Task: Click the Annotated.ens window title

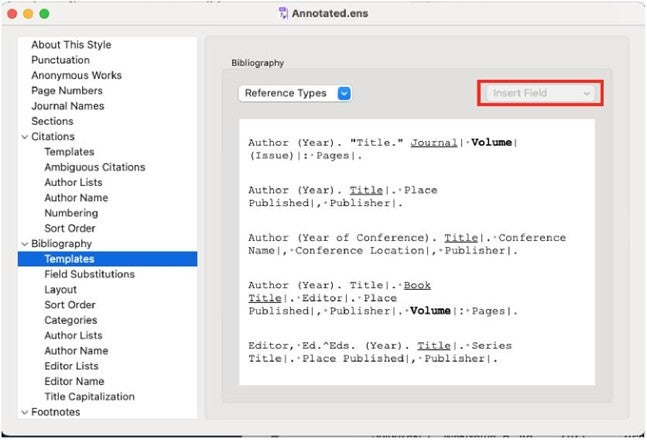Action: click(330, 13)
